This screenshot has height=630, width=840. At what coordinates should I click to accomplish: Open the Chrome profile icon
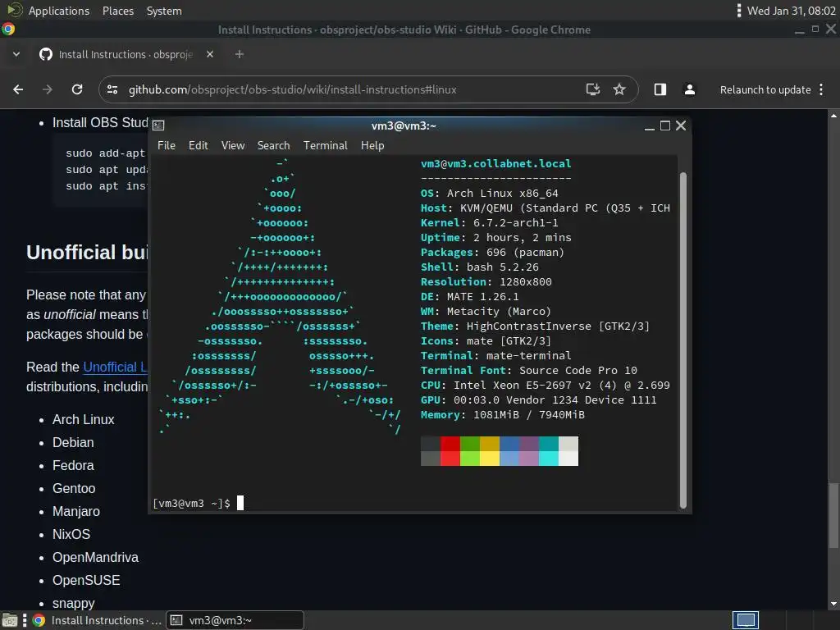(x=689, y=89)
